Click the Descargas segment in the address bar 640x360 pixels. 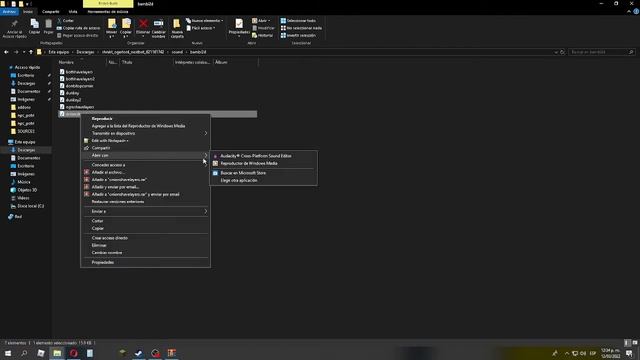point(85,52)
